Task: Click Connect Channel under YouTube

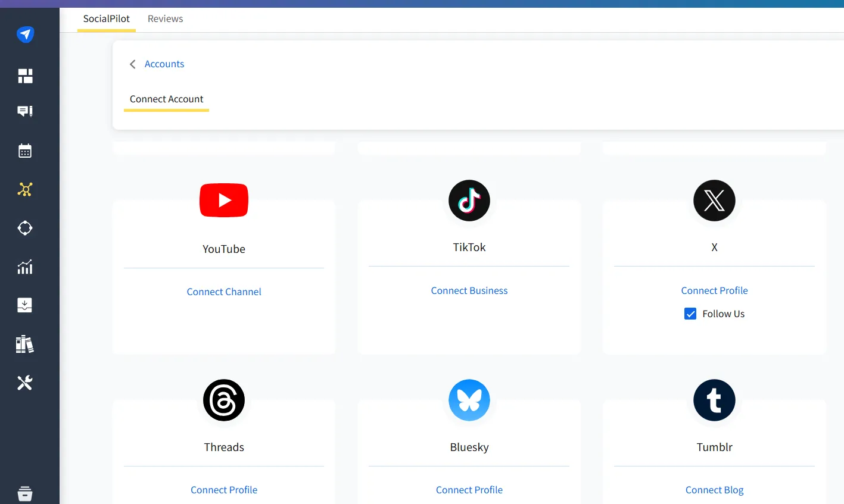Action: point(224,292)
